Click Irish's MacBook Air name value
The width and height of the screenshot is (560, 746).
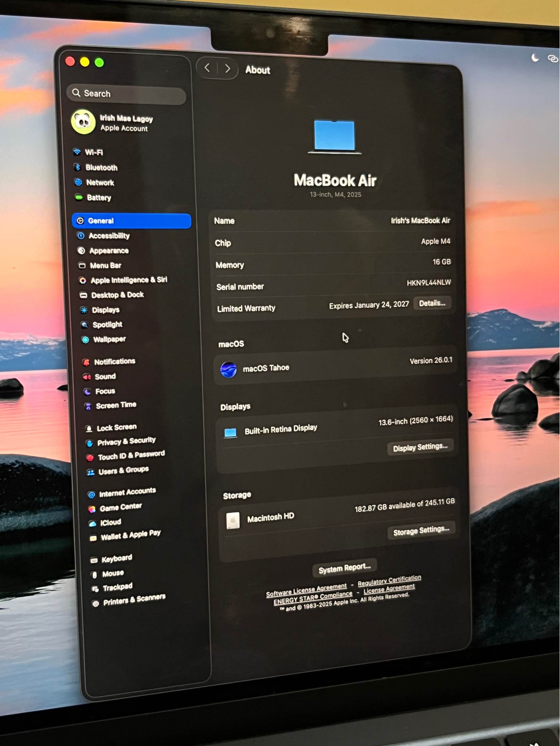[420, 221]
